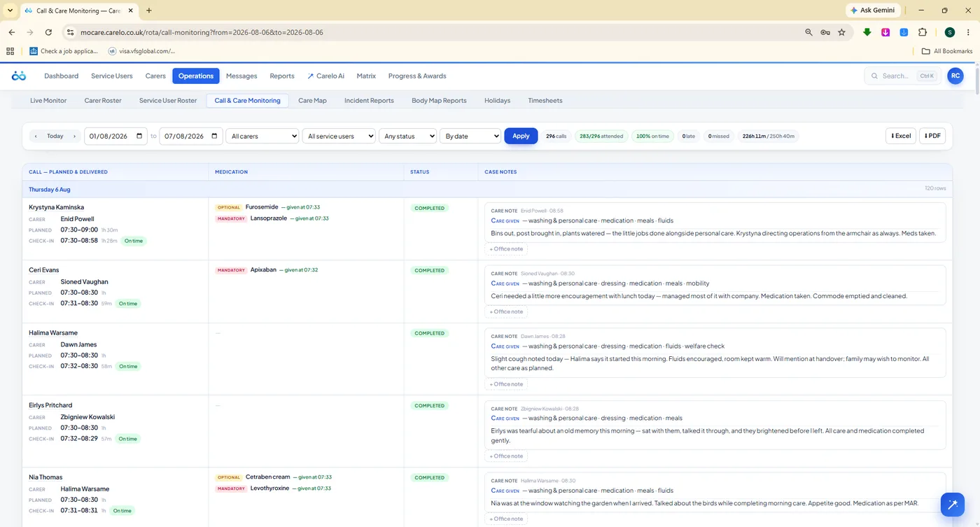Open the password key icon in address bar
The width and height of the screenshot is (980, 527).
[825, 32]
